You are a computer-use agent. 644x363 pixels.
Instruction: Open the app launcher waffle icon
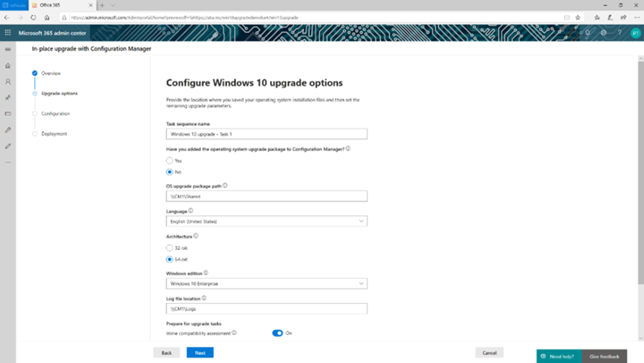click(8, 32)
